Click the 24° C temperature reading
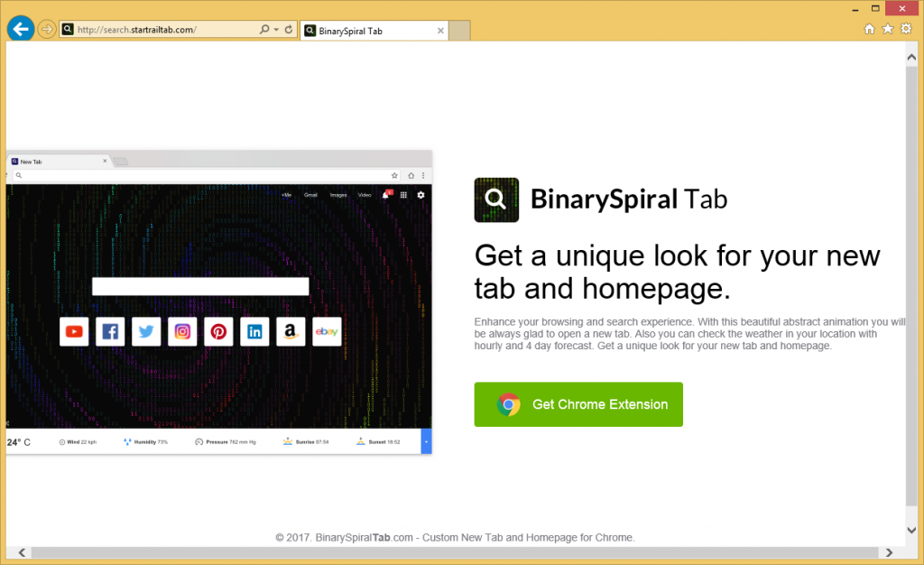This screenshot has height=565, width=924. pos(19,442)
